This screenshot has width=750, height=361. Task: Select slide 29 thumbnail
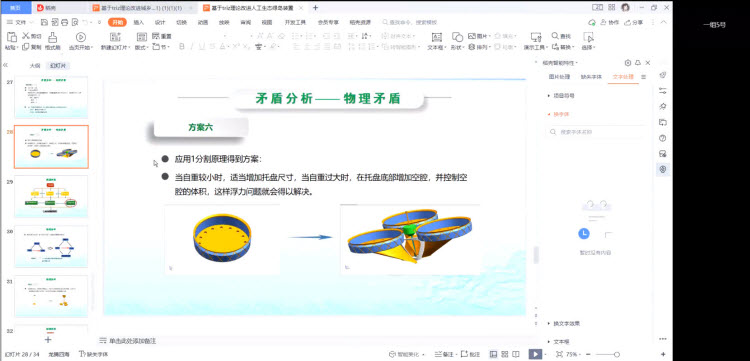51,197
